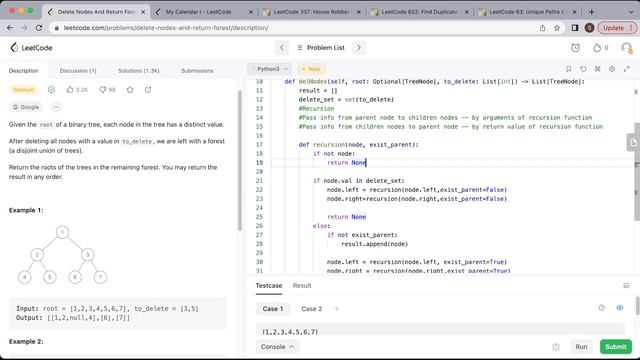Open a new browser tab
This screenshot has height=360, width=640.
[x=591, y=12]
